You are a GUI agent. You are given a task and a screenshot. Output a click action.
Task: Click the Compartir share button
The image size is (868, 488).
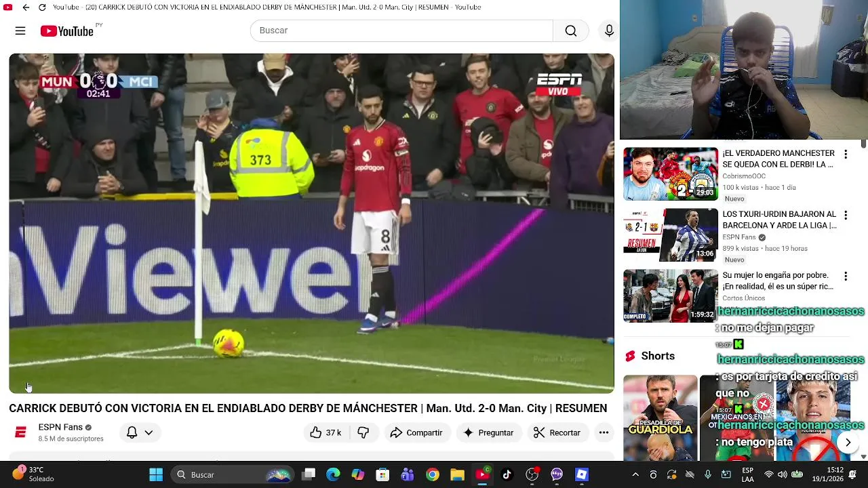click(416, 432)
